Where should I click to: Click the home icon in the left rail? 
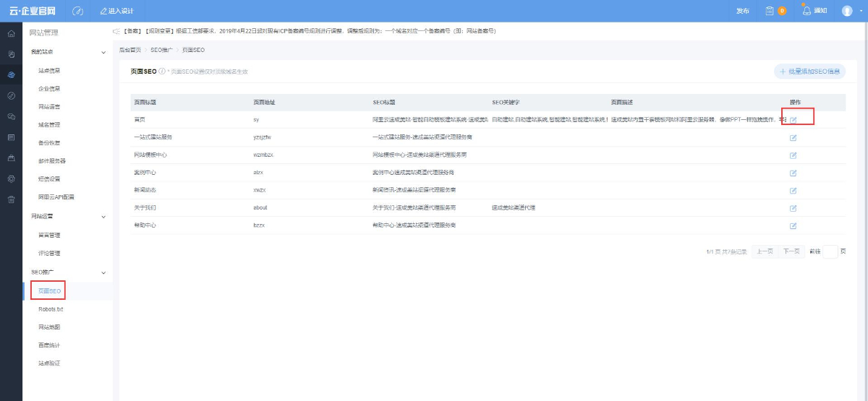(x=11, y=34)
